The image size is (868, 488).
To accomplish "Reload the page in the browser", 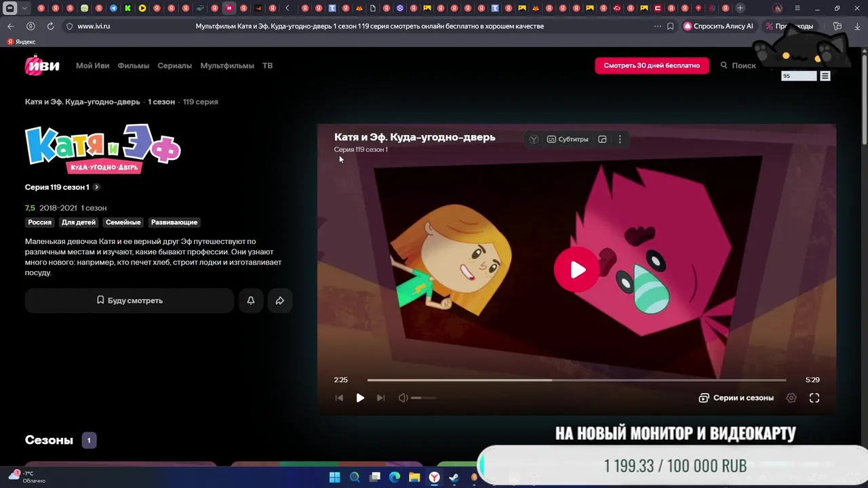I will 50,26.
